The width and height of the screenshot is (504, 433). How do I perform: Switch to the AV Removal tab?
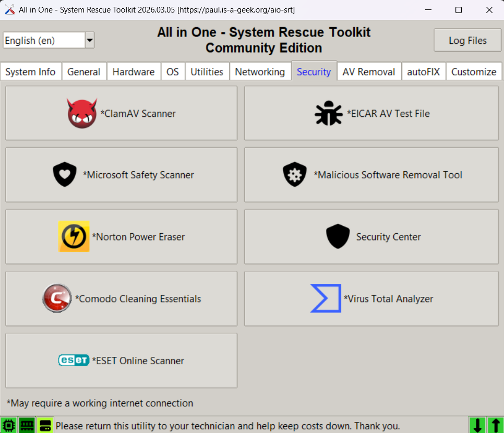(x=368, y=72)
